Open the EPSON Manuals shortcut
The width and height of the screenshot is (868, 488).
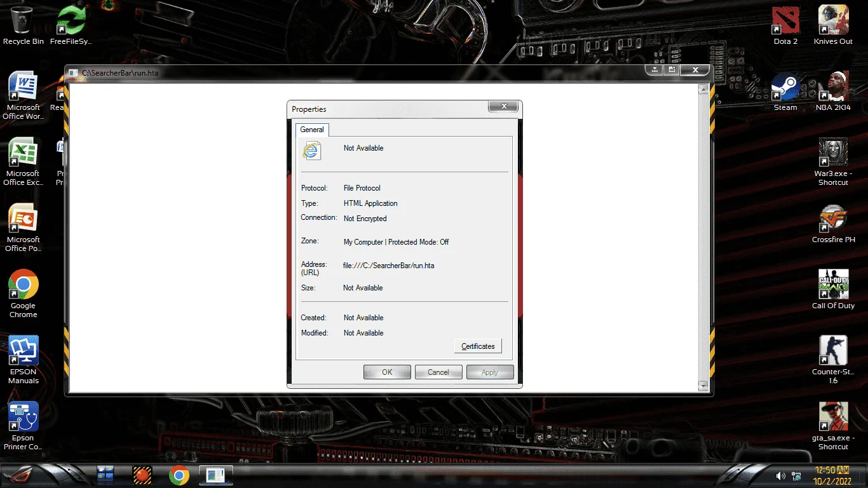pyautogui.click(x=24, y=360)
